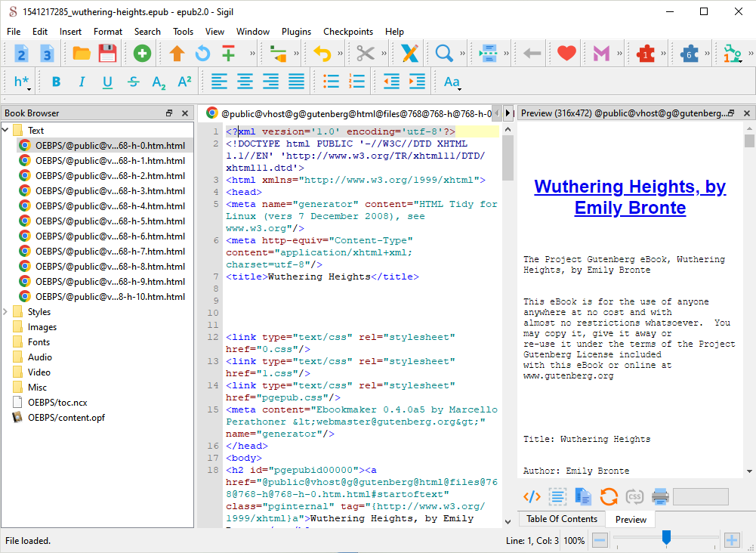Click the zoom out minus button
Screen dimensions: 756x553
pos(600,540)
